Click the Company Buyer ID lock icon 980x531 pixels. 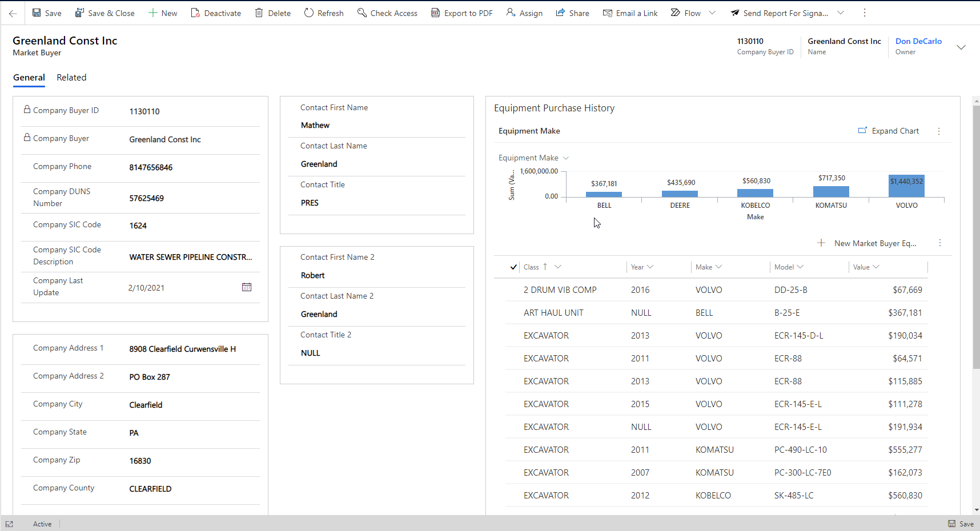pyautogui.click(x=27, y=109)
